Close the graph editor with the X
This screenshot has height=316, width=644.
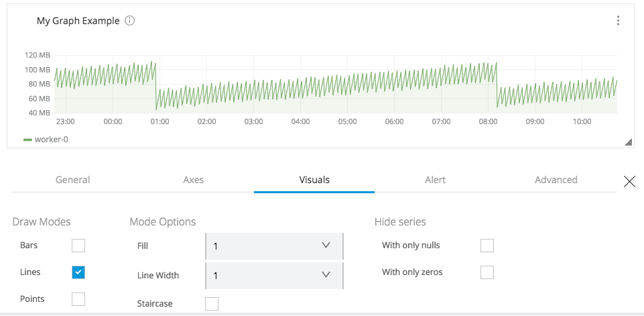coord(629,181)
